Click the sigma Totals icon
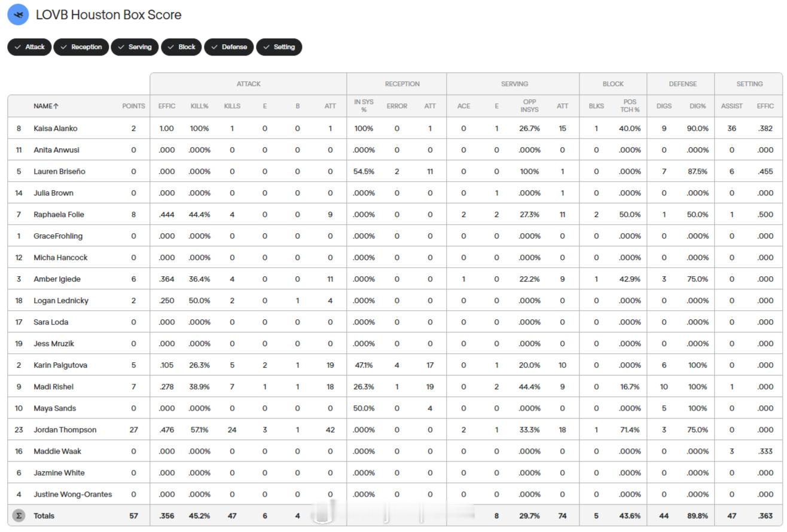The height and width of the screenshot is (532, 787). point(19,515)
